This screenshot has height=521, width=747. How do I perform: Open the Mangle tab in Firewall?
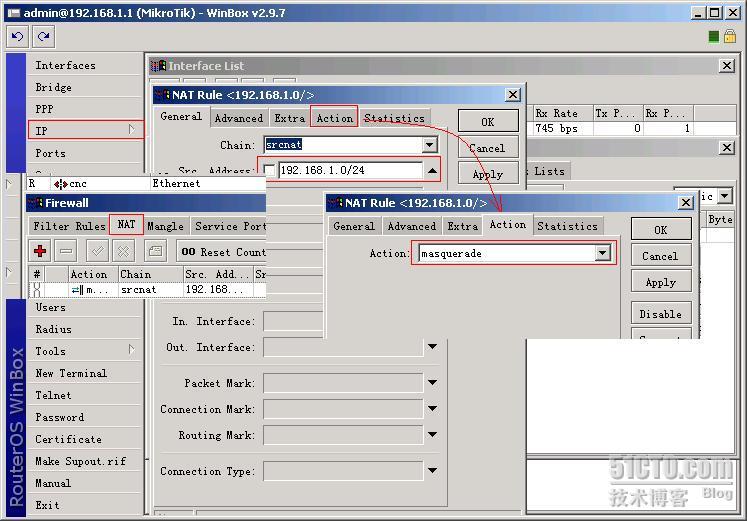165,226
